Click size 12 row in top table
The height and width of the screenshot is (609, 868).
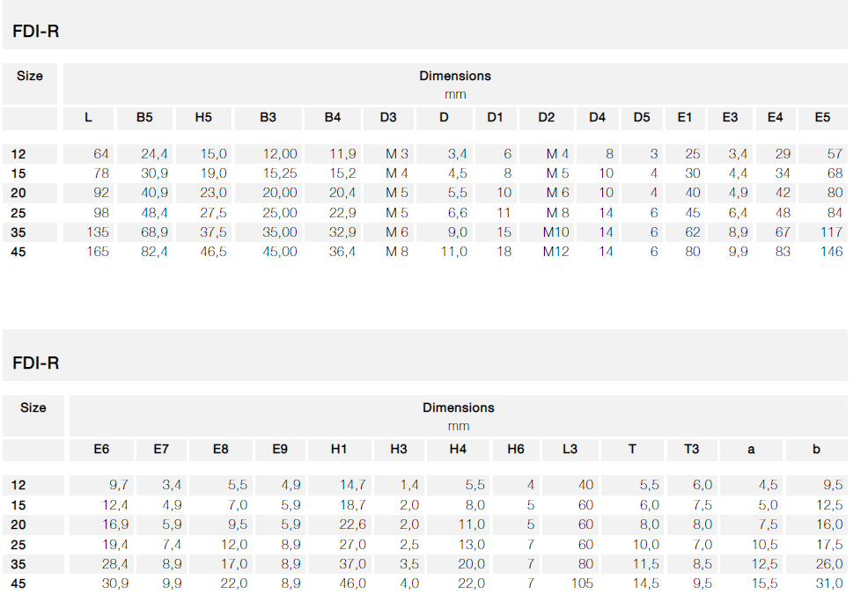point(424,154)
